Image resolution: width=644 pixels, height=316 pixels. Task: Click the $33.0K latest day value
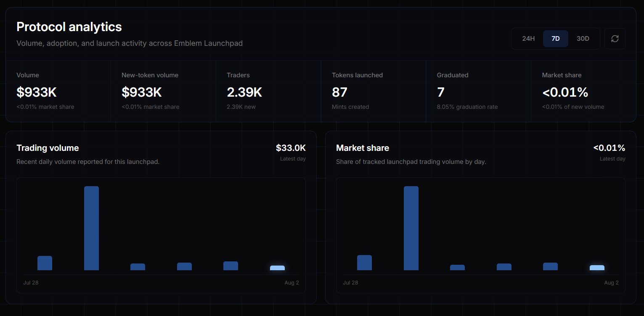291,148
